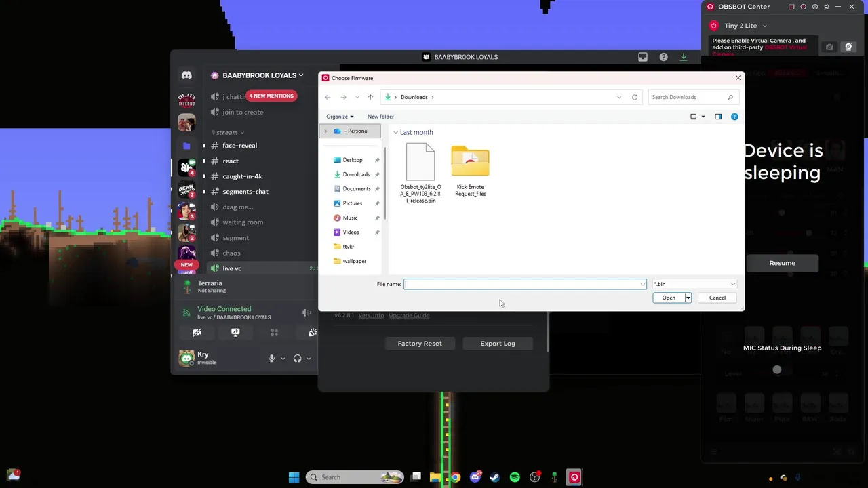Open Steam from the taskbar
The width and height of the screenshot is (868, 488).
[x=495, y=477]
